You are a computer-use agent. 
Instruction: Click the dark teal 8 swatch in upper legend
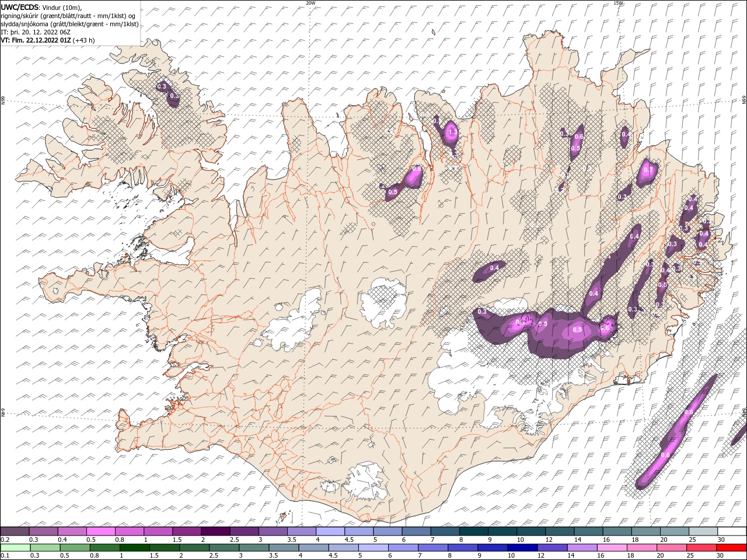tap(474, 531)
